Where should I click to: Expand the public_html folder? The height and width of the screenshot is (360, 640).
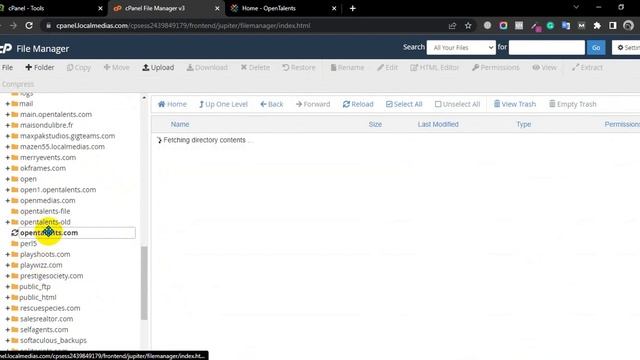(7, 298)
